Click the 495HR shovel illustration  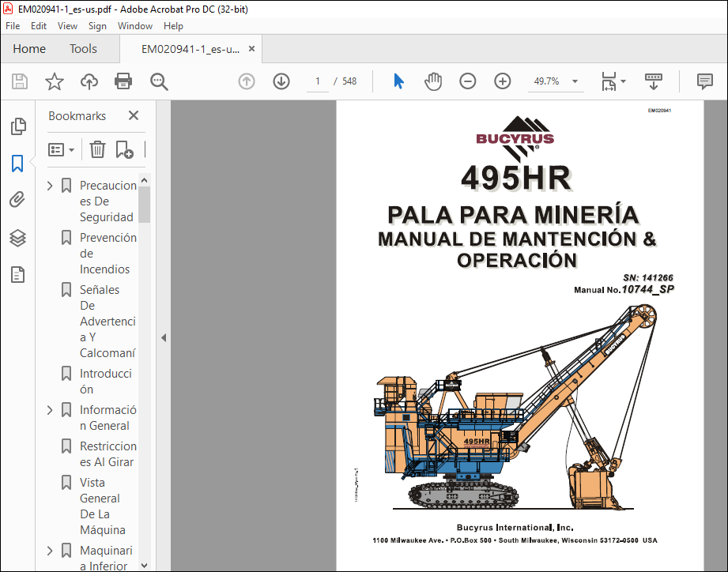pyautogui.click(x=515, y=408)
